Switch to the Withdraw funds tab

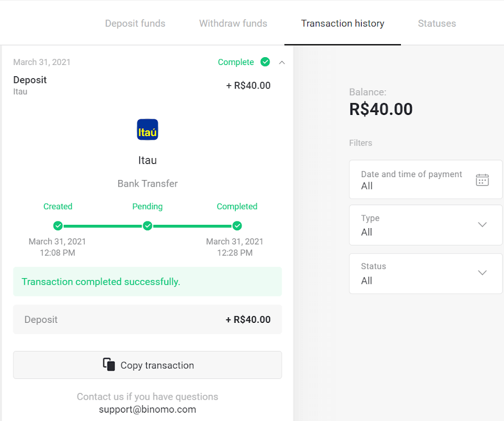[x=233, y=23]
